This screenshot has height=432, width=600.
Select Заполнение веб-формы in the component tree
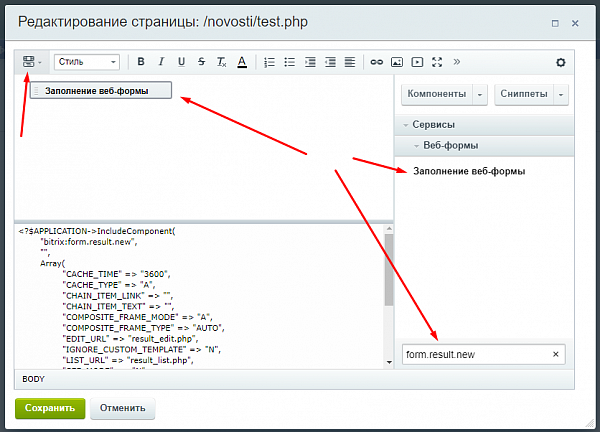coord(469,171)
